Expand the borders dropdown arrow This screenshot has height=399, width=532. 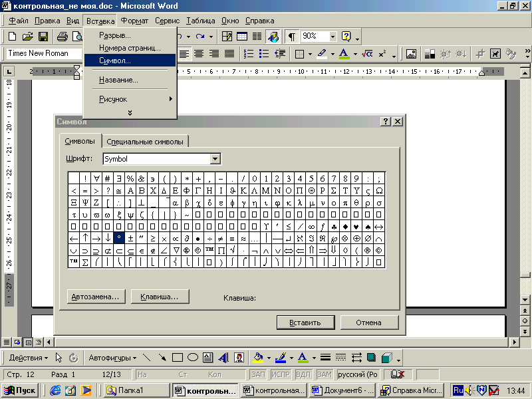coord(310,54)
